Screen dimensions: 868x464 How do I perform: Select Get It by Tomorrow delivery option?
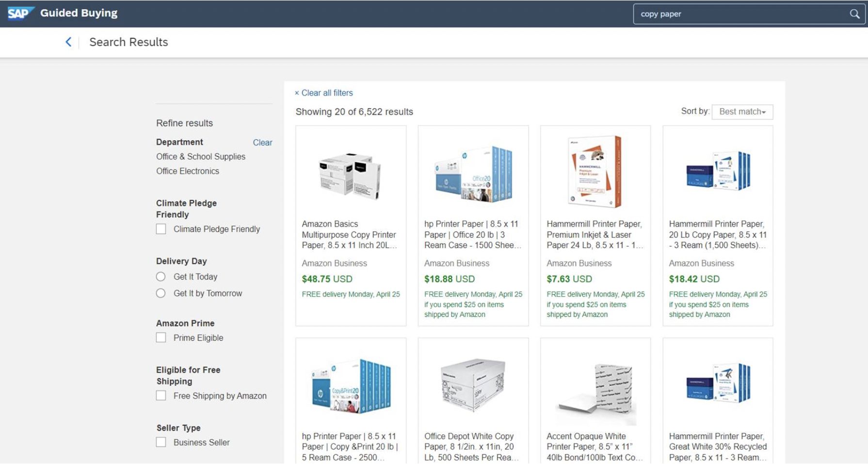[160, 293]
